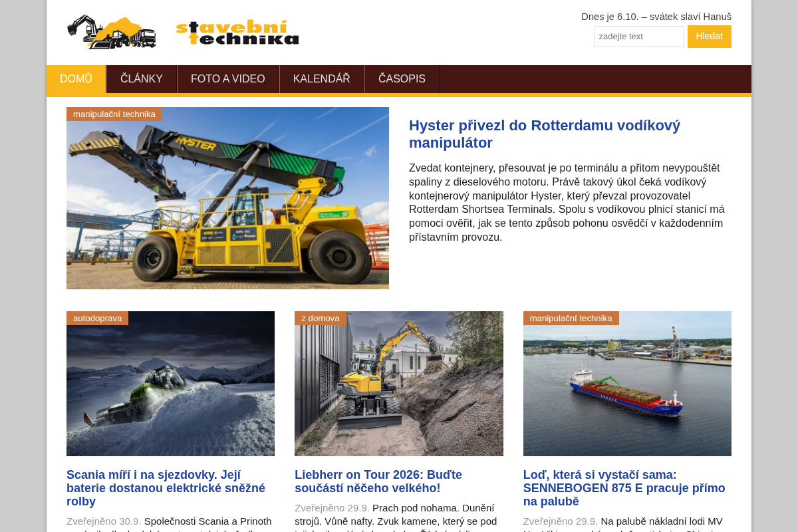The height and width of the screenshot is (532, 798).
Task: Open the DOMŮ navigation tab
Action: click(76, 79)
